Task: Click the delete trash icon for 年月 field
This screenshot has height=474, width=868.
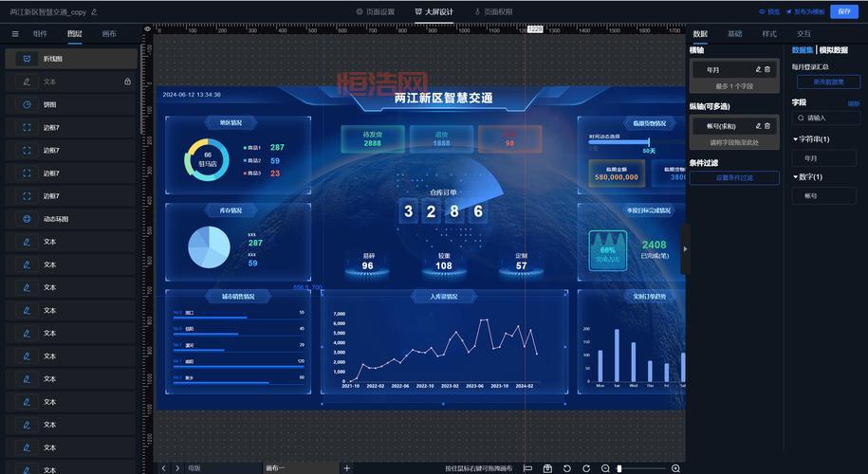Action: click(767, 69)
